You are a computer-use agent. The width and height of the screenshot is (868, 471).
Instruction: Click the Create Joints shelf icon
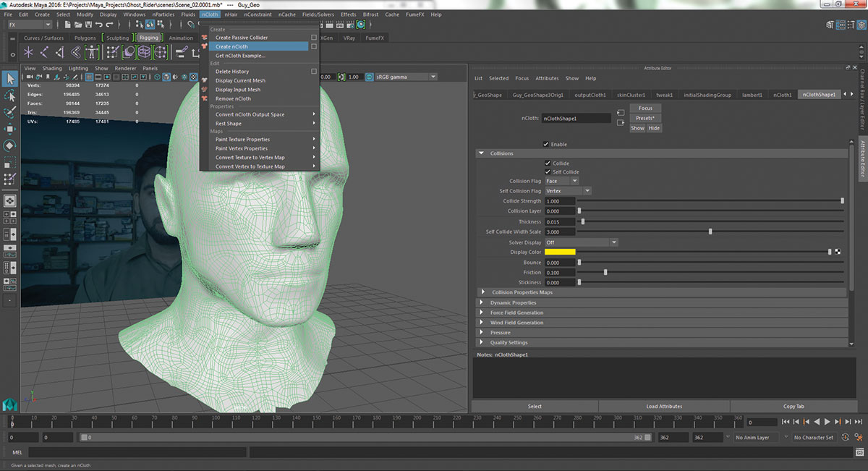[45, 52]
